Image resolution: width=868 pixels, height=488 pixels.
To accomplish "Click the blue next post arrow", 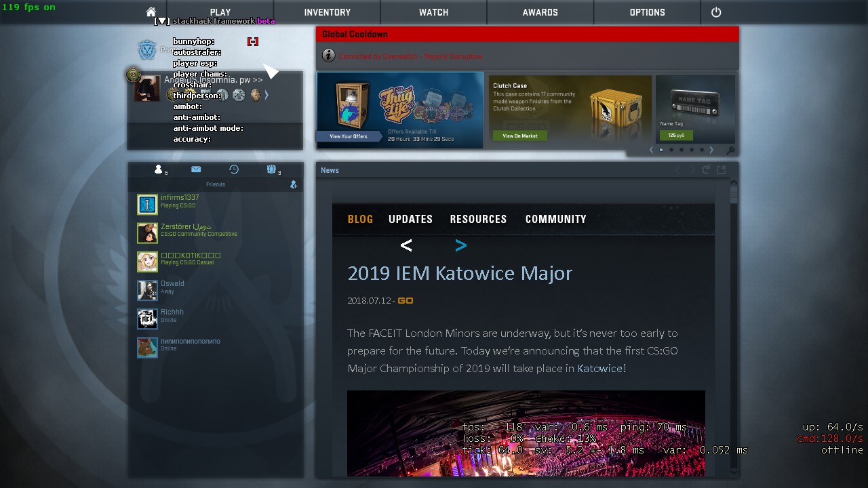I will tap(461, 245).
